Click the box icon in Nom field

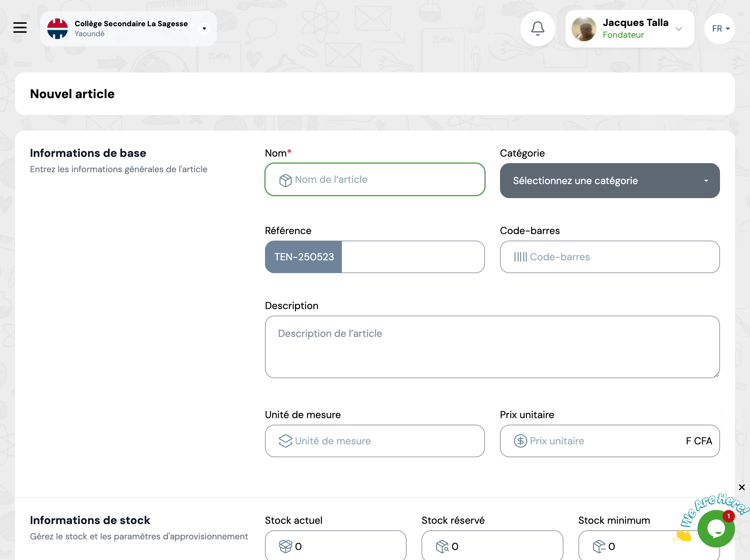[285, 180]
